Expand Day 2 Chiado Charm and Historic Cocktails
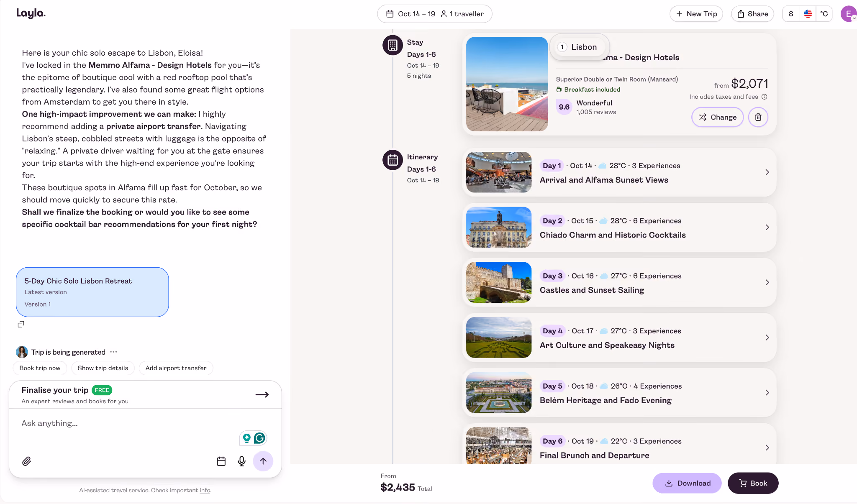 tap(619, 227)
